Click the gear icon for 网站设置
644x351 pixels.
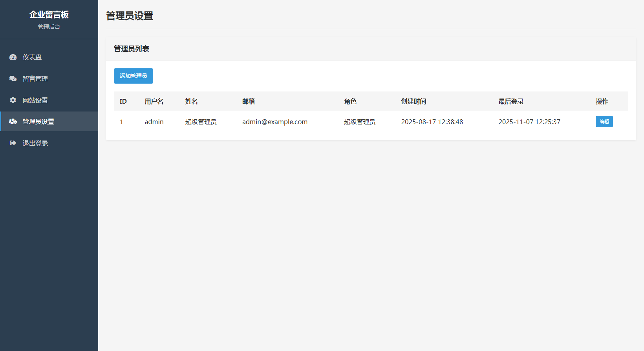(x=13, y=100)
